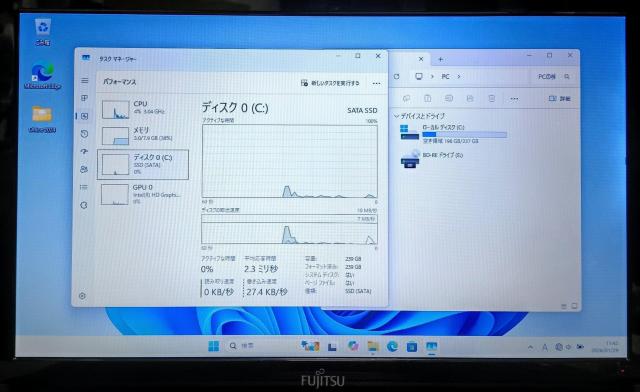Open Task Manager hamburger navigation menu
Image resolution: width=640 pixels, height=392 pixels.
(84, 80)
